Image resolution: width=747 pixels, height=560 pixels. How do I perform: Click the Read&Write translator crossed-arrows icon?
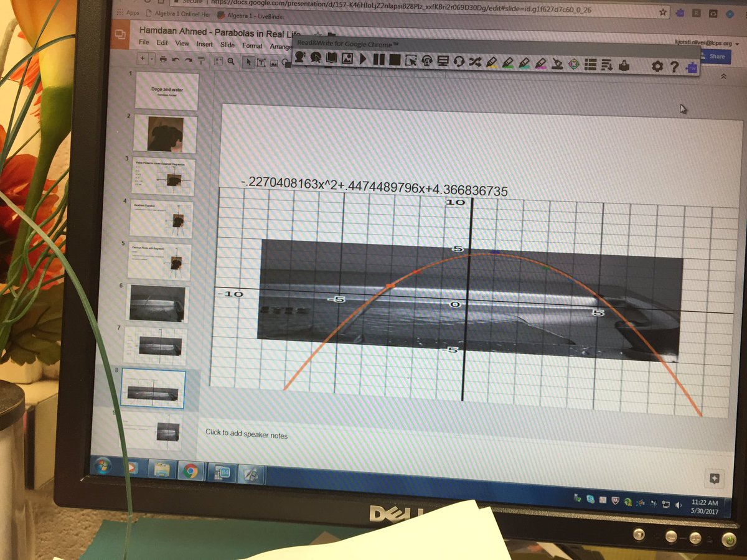pyautogui.click(x=475, y=62)
